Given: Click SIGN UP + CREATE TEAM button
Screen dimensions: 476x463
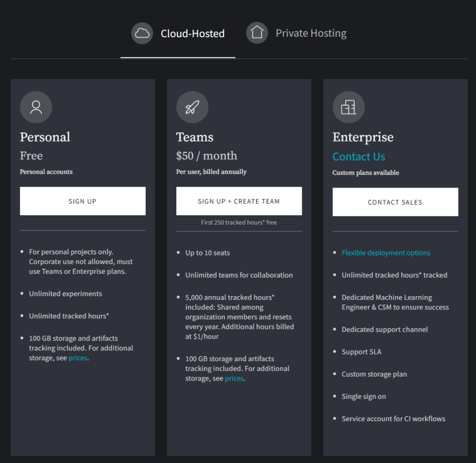Looking at the screenshot, I should [x=239, y=201].
